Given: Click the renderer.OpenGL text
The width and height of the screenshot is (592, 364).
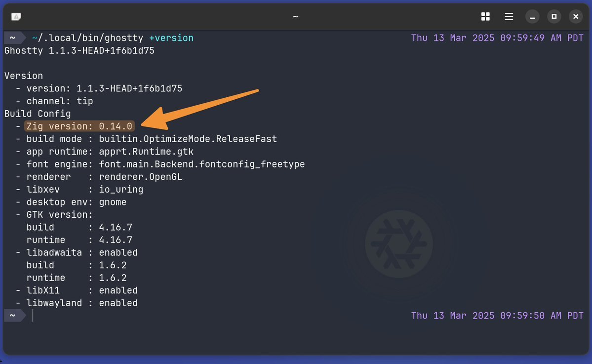Looking at the screenshot, I should [x=140, y=177].
